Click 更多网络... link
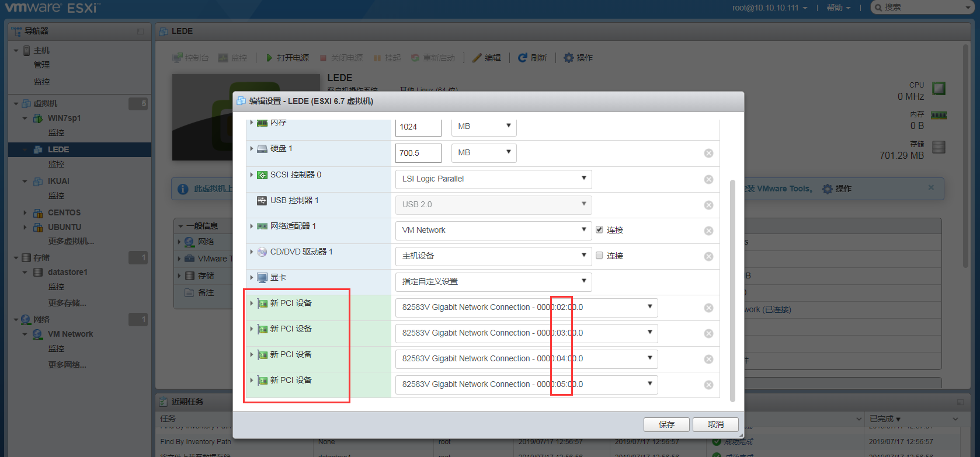980x457 pixels. pos(67,365)
